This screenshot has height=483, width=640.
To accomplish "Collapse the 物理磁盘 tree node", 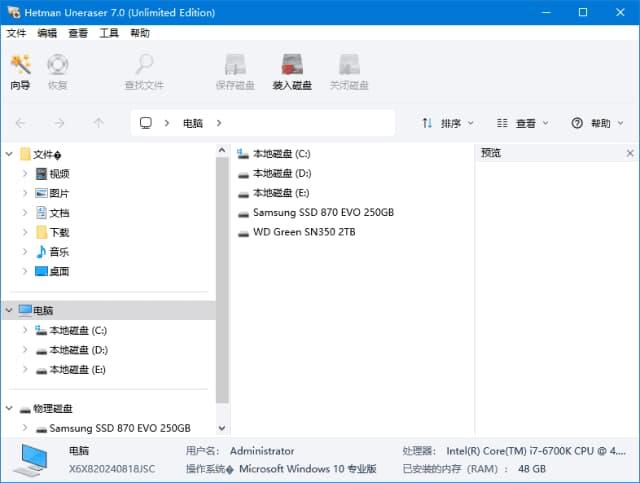I will pos(10,409).
